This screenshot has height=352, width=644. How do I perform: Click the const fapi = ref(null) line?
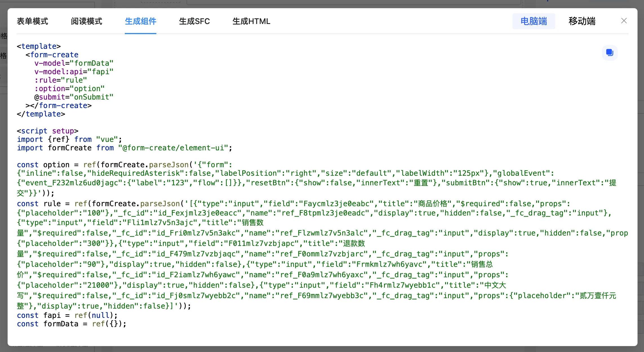point(67,315)
